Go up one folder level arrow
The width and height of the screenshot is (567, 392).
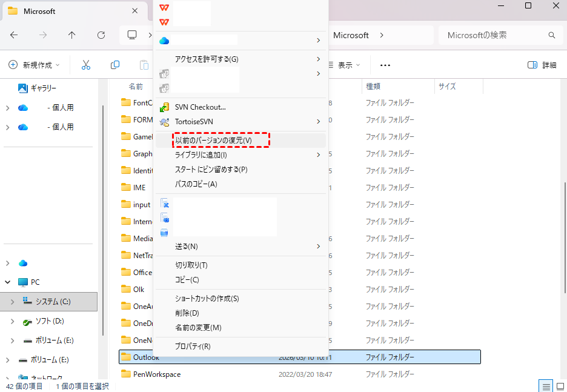[72, 35]
